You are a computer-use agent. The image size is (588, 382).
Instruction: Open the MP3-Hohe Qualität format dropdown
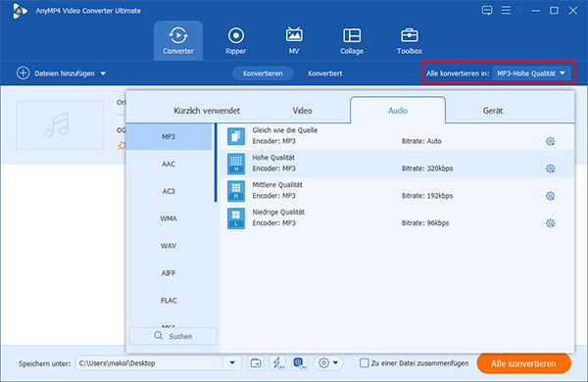click(x=531, y=73)
